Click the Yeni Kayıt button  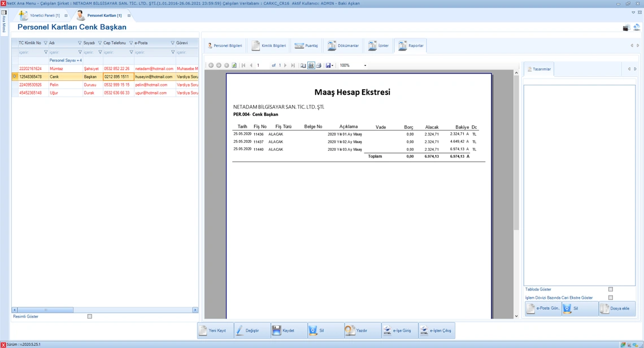point(215,330)
